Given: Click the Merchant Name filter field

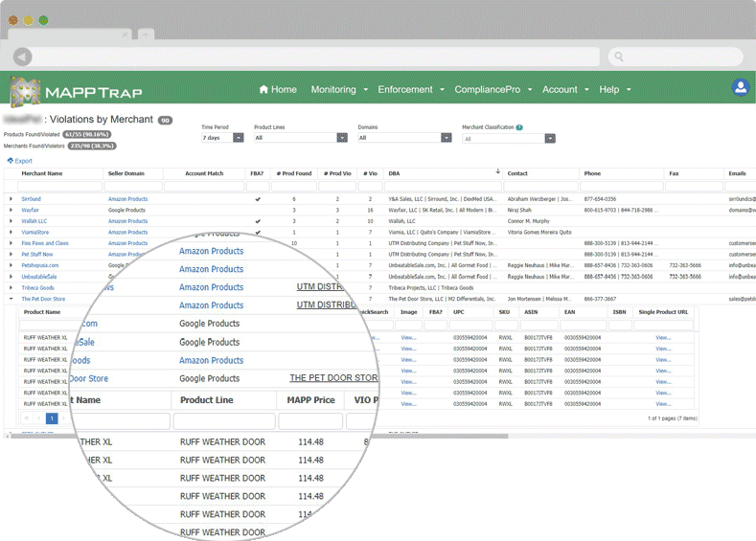Looking at the screenshot, I should [59, 186].
